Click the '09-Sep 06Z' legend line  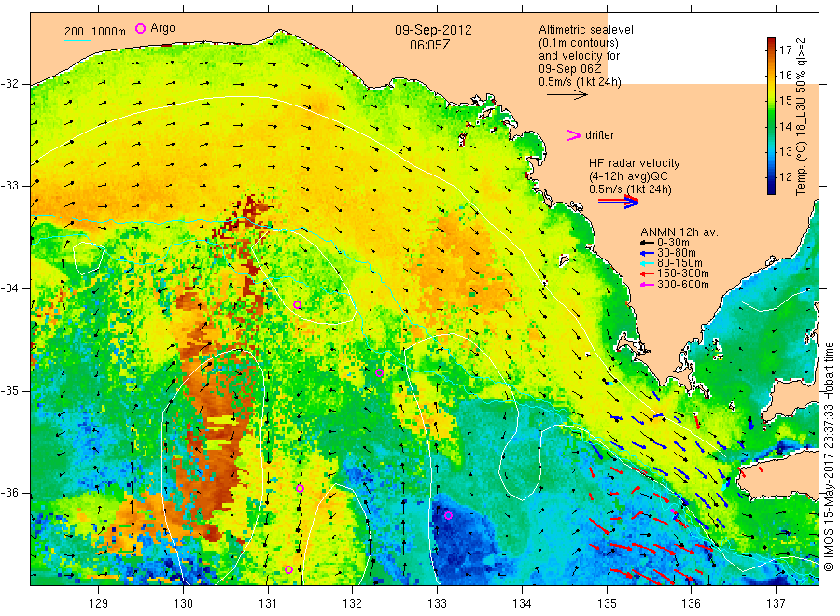coord(570,69)
